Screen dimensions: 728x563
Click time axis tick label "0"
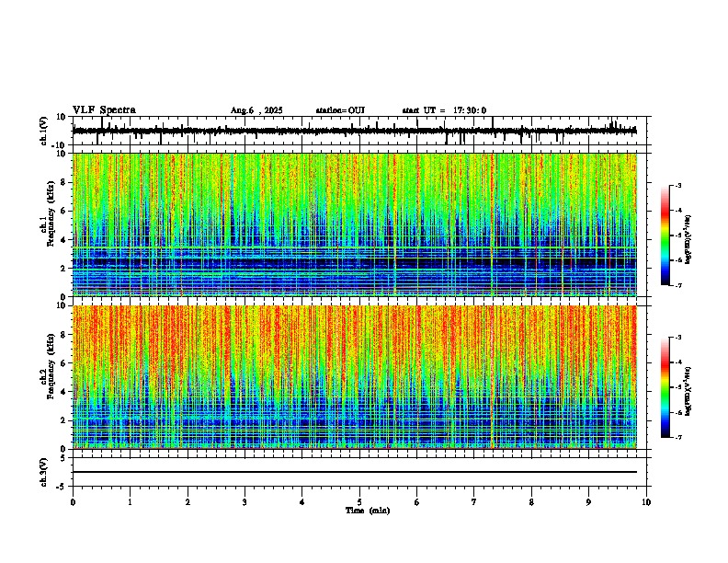point(73,502)
